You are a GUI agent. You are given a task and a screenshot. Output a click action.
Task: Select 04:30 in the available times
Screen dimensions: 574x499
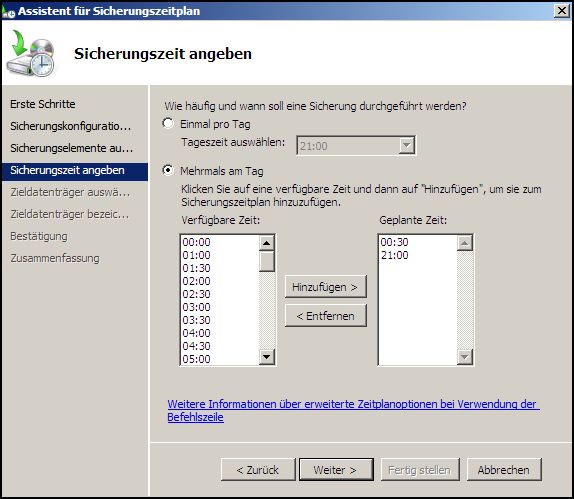tap(197, 346)
